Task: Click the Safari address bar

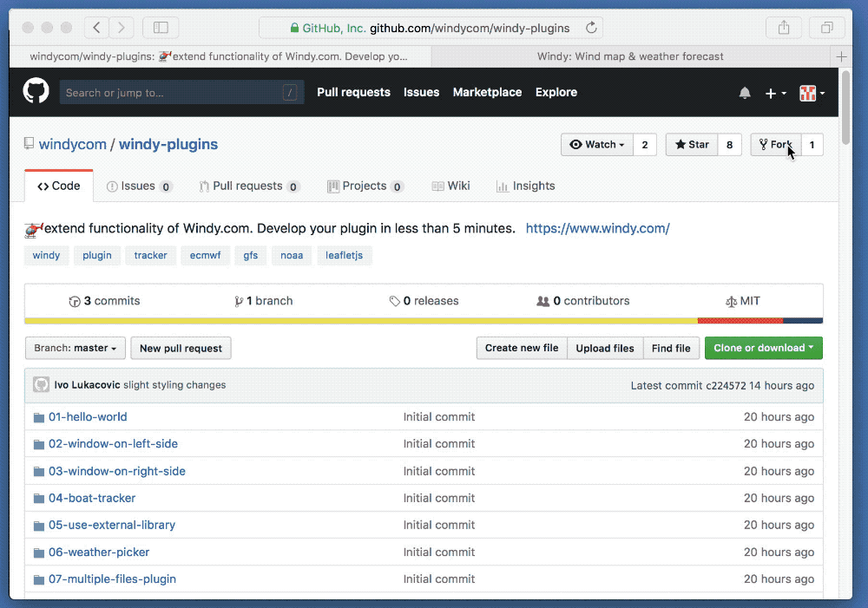Action: pyautogui.click(x=431, y=28)
